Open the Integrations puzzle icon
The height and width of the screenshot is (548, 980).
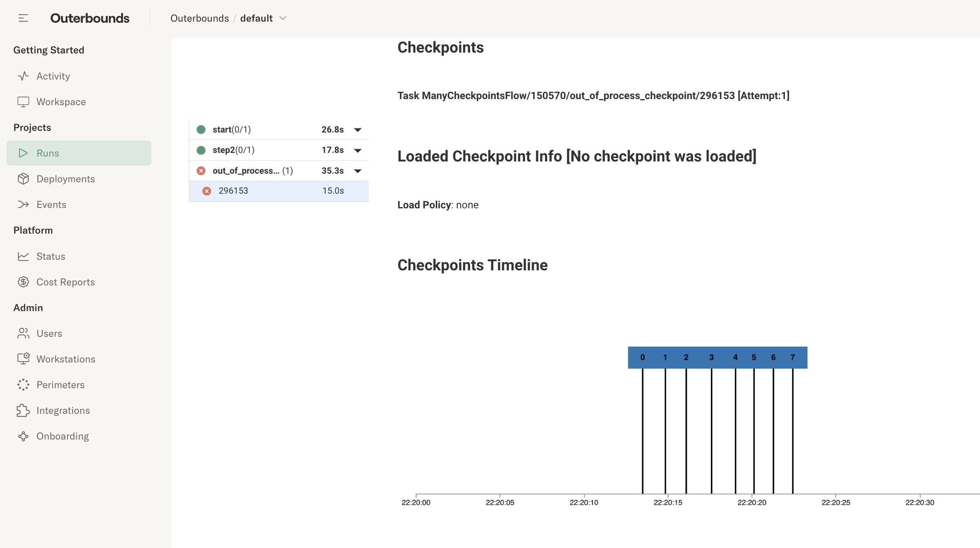(23, 410)
